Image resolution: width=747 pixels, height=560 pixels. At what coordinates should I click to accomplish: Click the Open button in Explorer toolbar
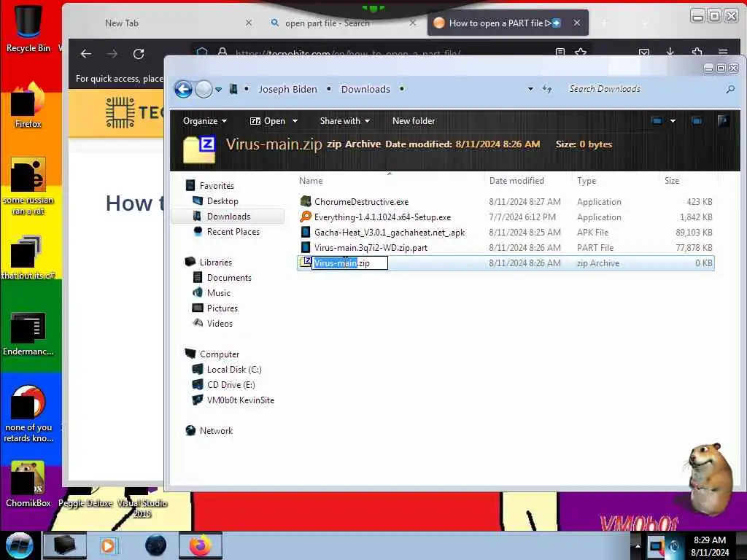coord(268,121)
